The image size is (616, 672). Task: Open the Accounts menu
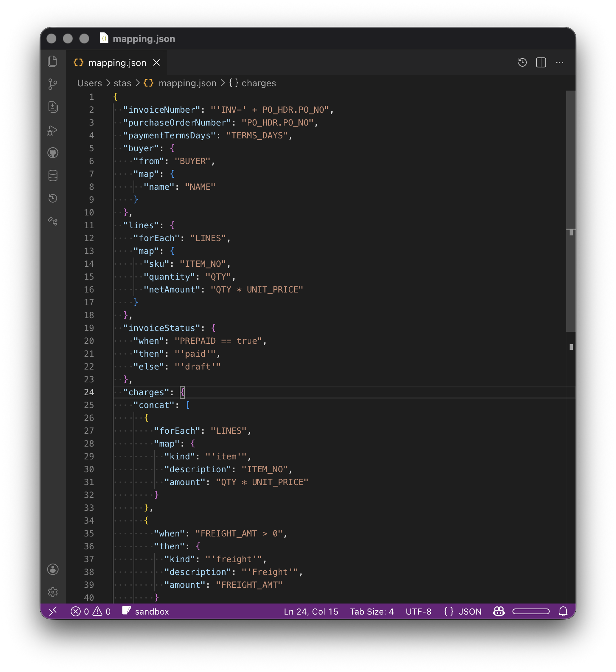(x=53, y=569)
